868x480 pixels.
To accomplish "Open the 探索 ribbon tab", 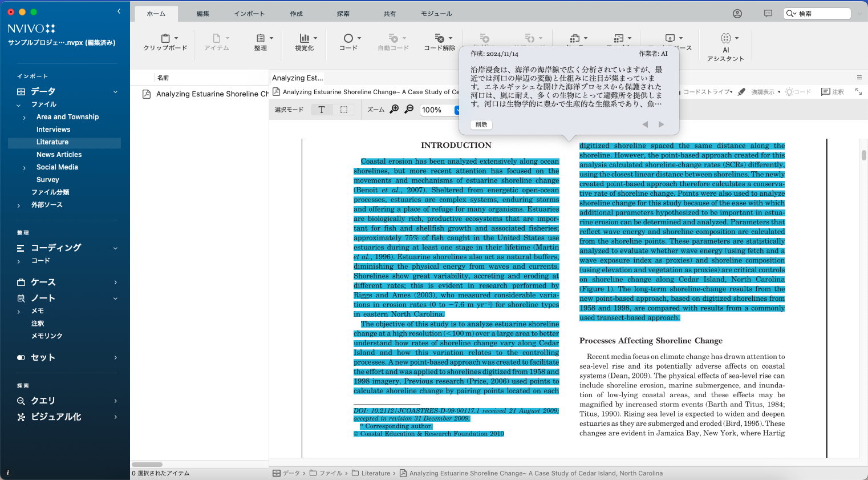I will (343, 14).
